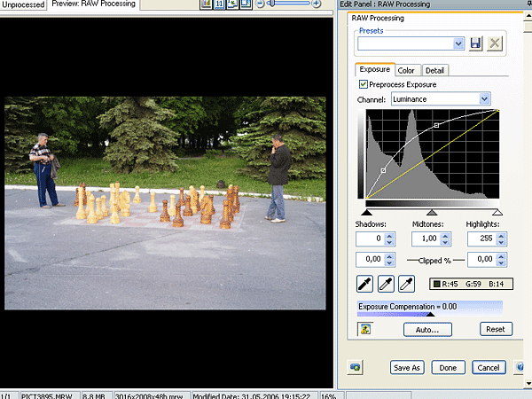Open the Presets dropdown list
Image resolution: width=532 pixels, height=399 pixels.
(x=458, y=43)
